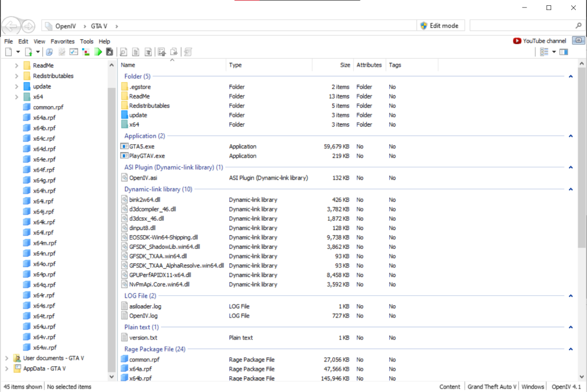Image resolution: width=587 pixels, height=392 pixels.
Task: Open the Favorites menu
Action: 63,41
